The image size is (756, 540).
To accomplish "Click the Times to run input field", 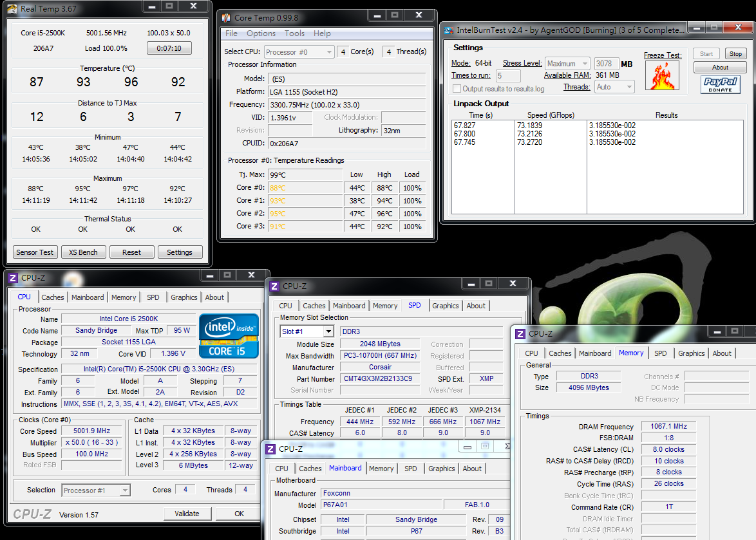I will (x=508, y=76).
